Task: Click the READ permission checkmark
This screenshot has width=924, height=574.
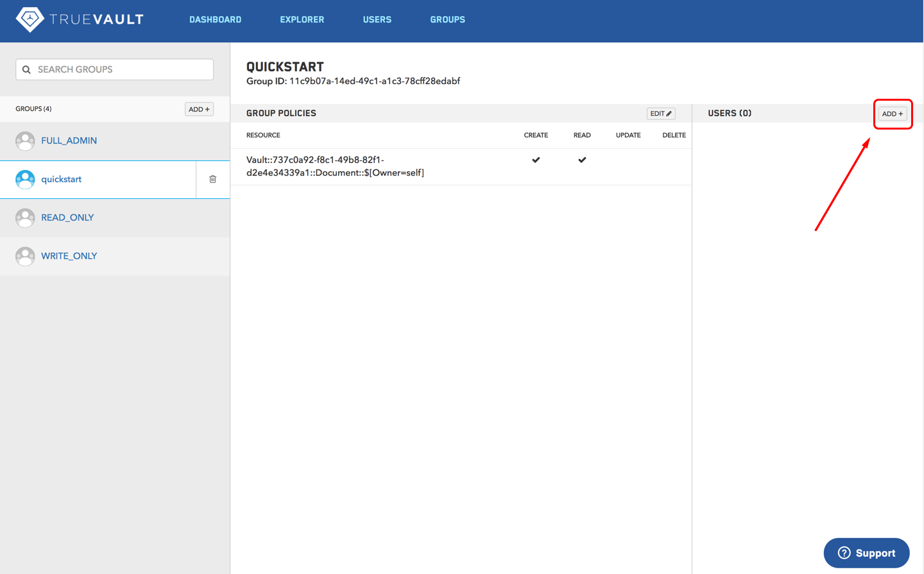Action: [582, 160]
